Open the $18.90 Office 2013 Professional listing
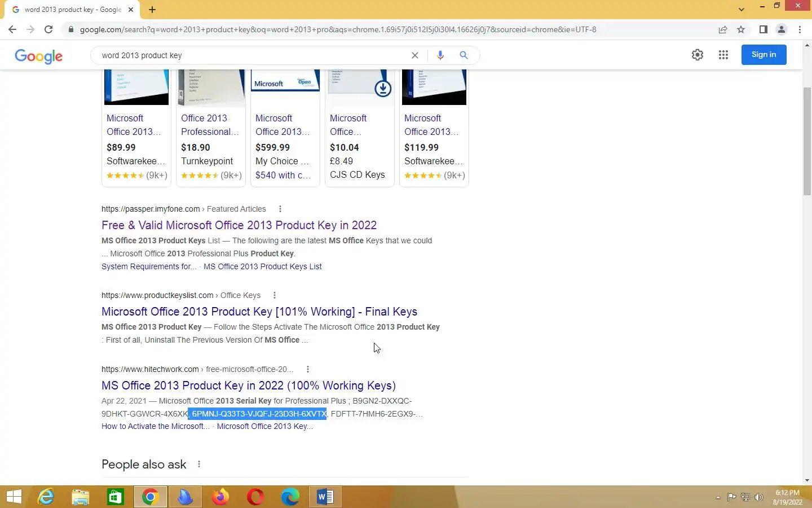 (210, 125)
